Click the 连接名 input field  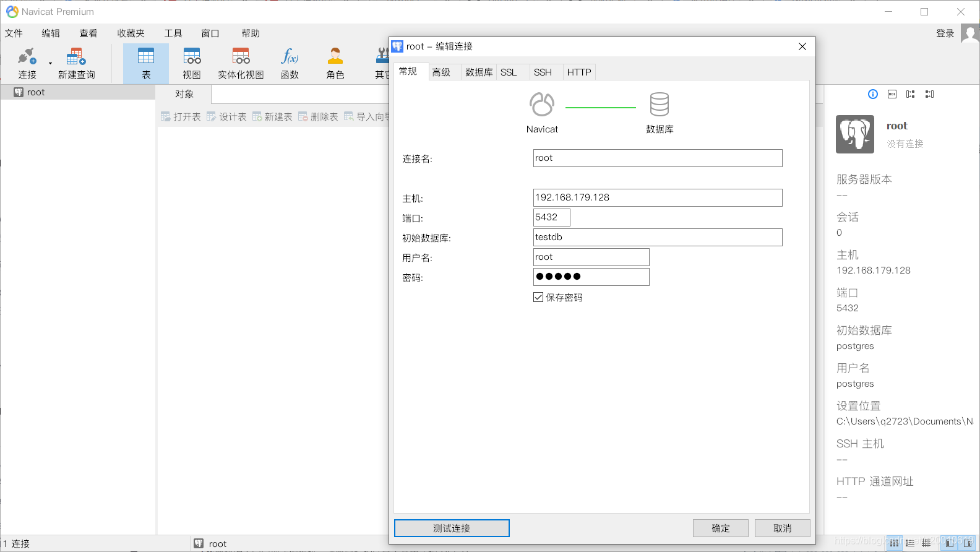tap(658, 158)
